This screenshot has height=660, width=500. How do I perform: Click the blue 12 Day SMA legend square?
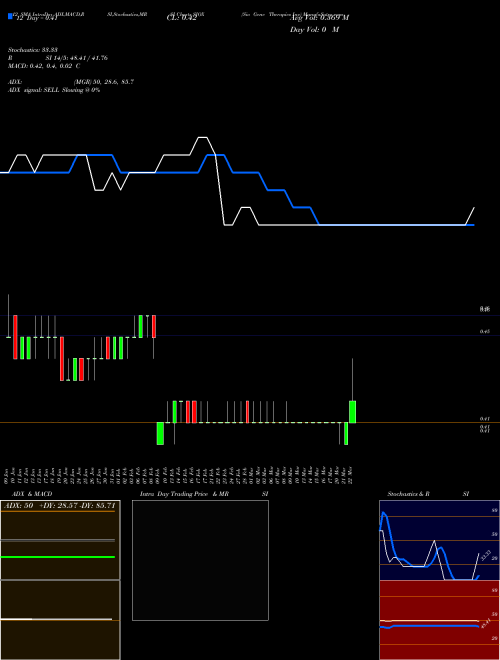coord(10,17)
